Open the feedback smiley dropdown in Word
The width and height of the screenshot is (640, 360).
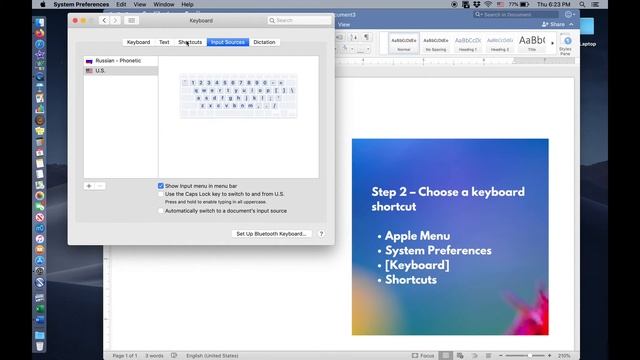(x=570, y=15)
